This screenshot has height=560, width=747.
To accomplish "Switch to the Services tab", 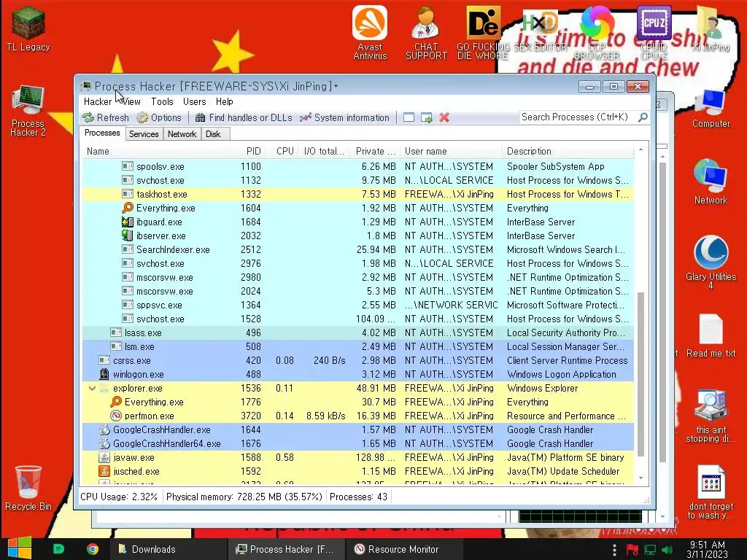I will 144,134.
